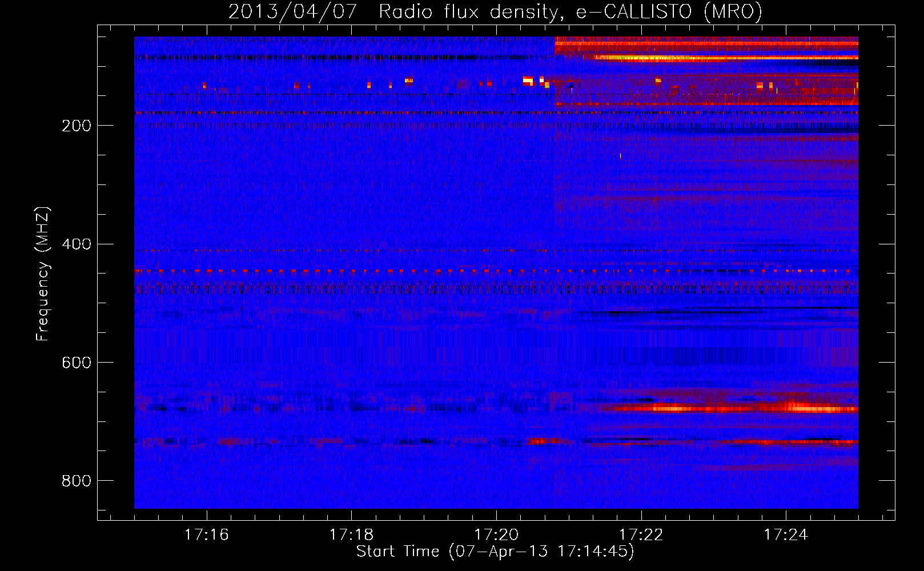Image resolution: width=924 pixels, height=571 pixels.
Task: Click the '17:24' time axis label
Action: pos(786,534)
